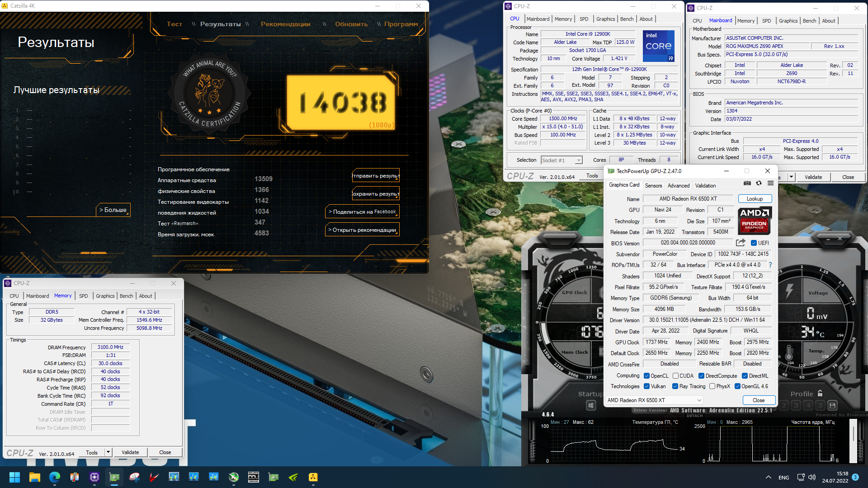Click the MSI Afterburner Windows startup icon
This screenshot has width=868, height=488.
coord(591,405)
